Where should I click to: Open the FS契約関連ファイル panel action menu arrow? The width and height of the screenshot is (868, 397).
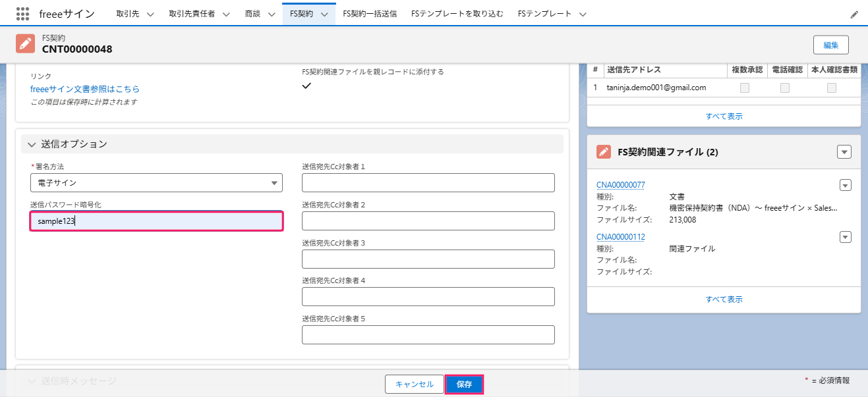point(844,152)
